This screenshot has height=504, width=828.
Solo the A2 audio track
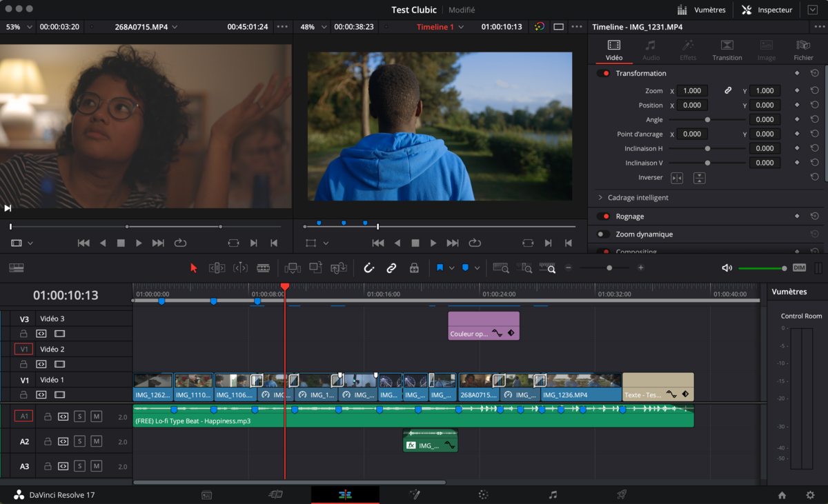(x=79, y=441)
